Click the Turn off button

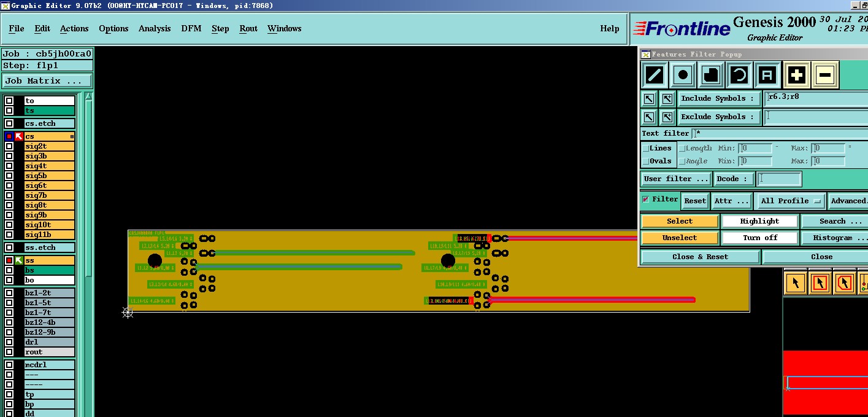coord(759,238)
